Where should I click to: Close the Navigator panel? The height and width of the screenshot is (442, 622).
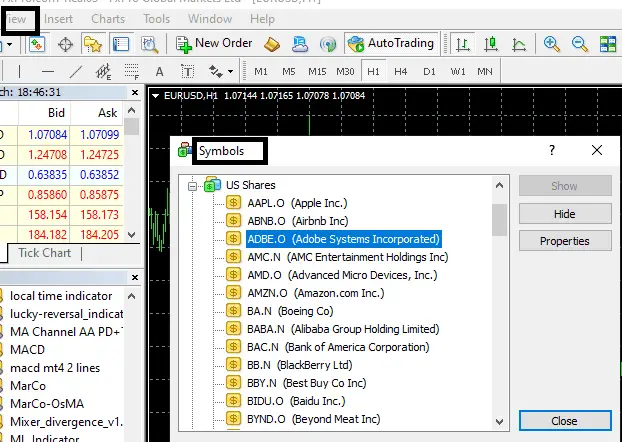pyautogui.click(x=135, y=277)
